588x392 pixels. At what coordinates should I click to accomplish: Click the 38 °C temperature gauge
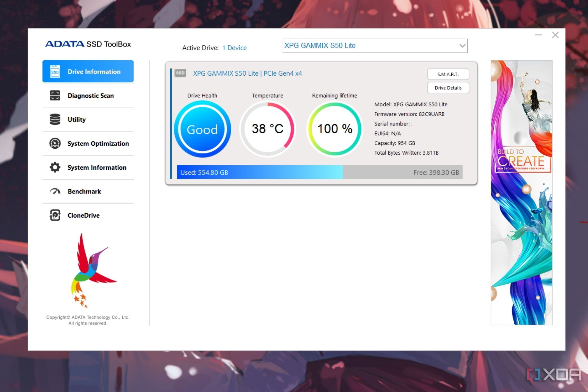267,129
